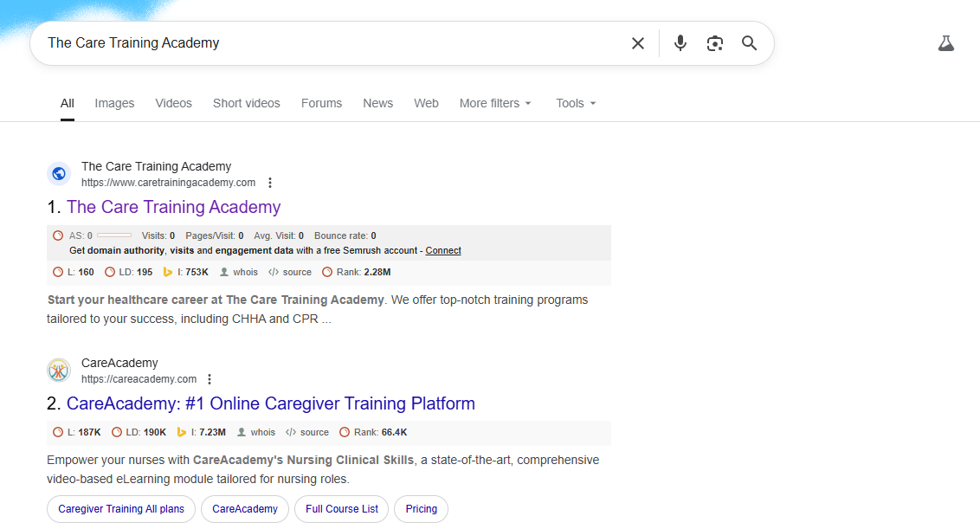The height and width of the screenshot is (529, 980).
Task: Start voice search with the microphone icon
Action: pyautogui.click(x=680, y=43)
